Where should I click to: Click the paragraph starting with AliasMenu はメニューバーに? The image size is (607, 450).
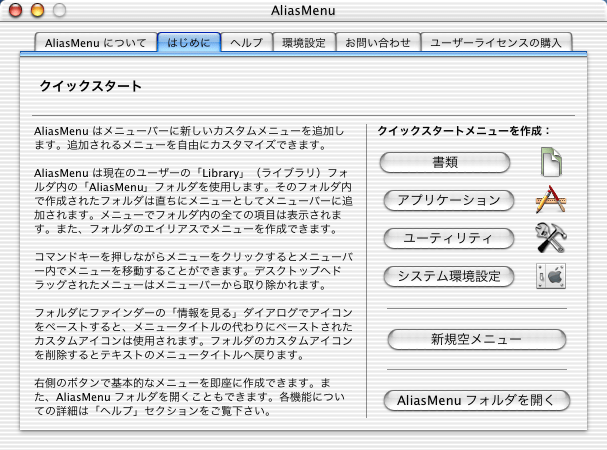coord(189,138)
